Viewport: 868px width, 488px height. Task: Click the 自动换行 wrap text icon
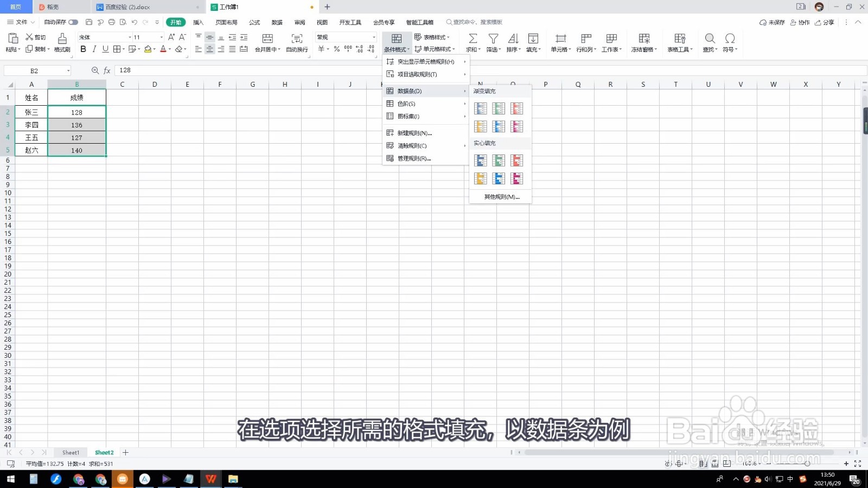297,38
